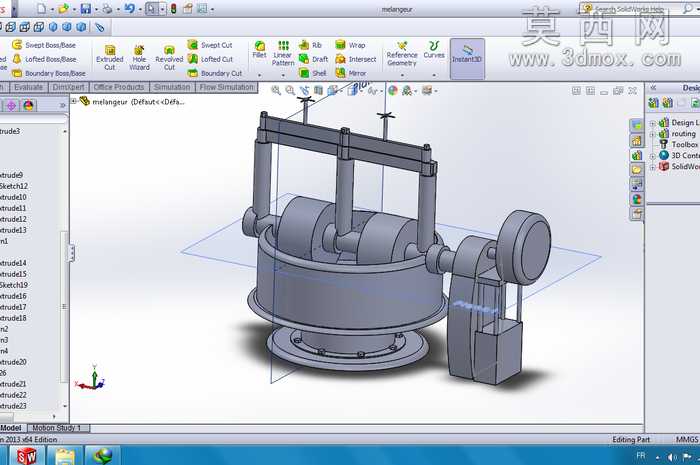
Task: Select the Lofted Cut tool
Action: pyautogui.click(x=210, y=59)
